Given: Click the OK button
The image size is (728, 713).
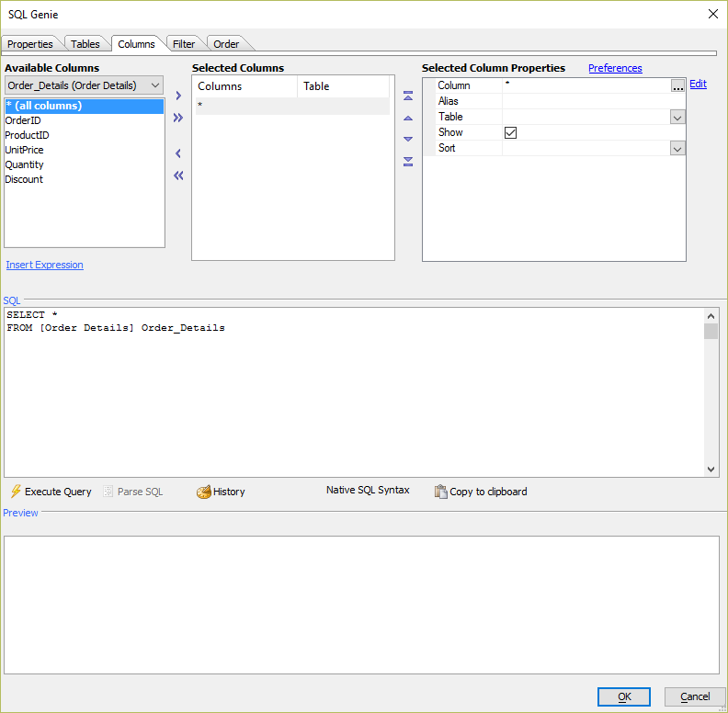Looking at the screenshot, I should [623, 696].
